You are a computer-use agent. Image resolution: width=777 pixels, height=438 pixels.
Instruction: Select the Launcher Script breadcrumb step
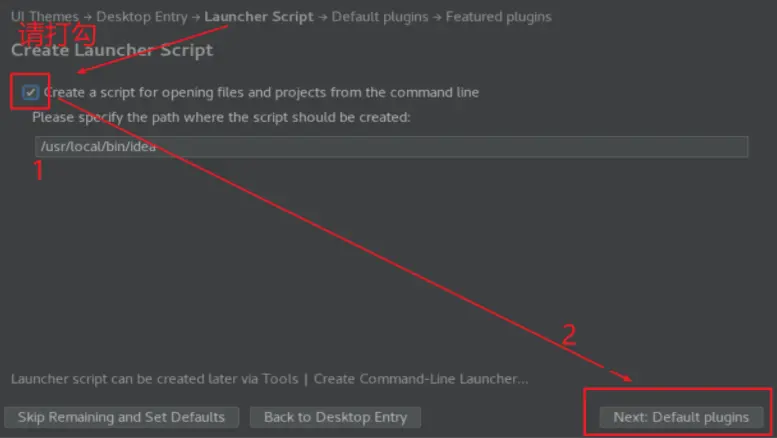click(259, 17)
